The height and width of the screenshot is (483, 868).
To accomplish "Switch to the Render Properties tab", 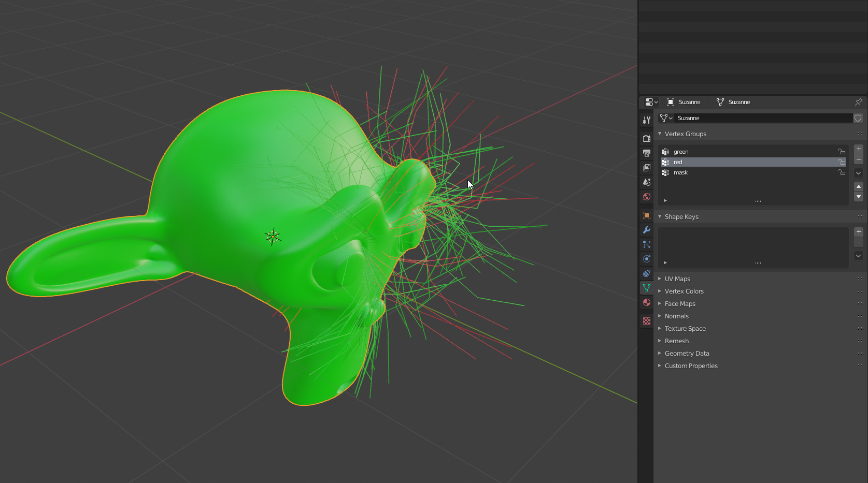I will click(646, 138).
